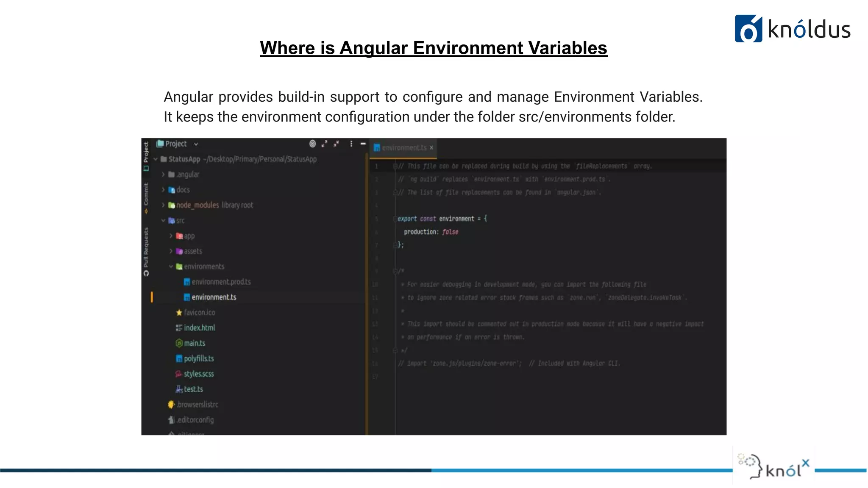Expand the node_modules folder
The height and width of the screenshot is (488, 868).
pos(163,205)
